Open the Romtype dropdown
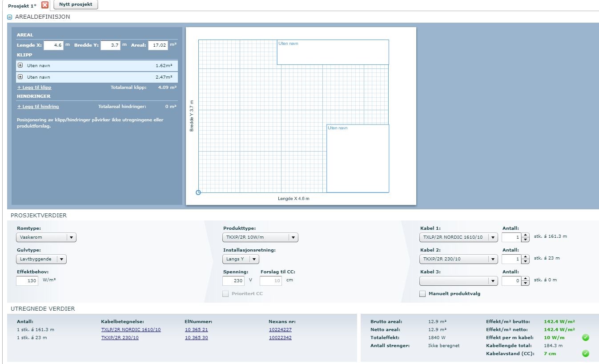The width and height of the screenshot is (599, 364). pyautogui.click(x=71, y=237)
